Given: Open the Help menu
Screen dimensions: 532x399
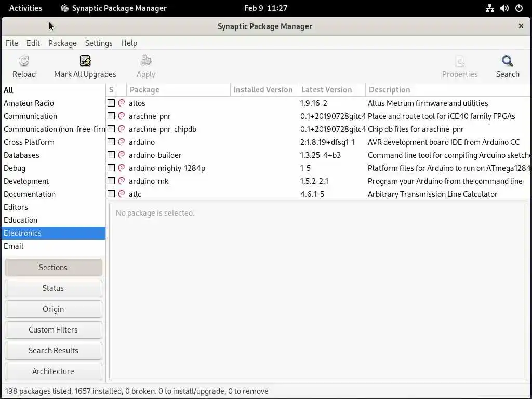Looking at the screenshot, I should tap(129, 43).
